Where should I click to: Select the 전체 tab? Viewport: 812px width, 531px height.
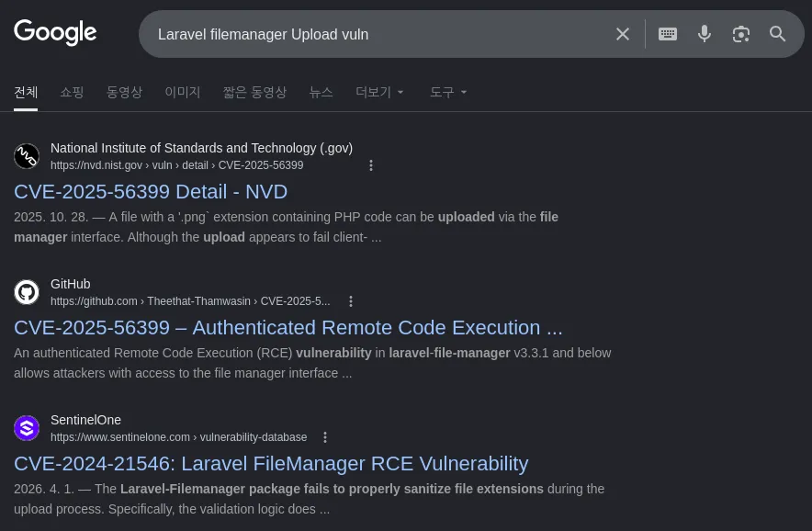[x=26, y=92]
